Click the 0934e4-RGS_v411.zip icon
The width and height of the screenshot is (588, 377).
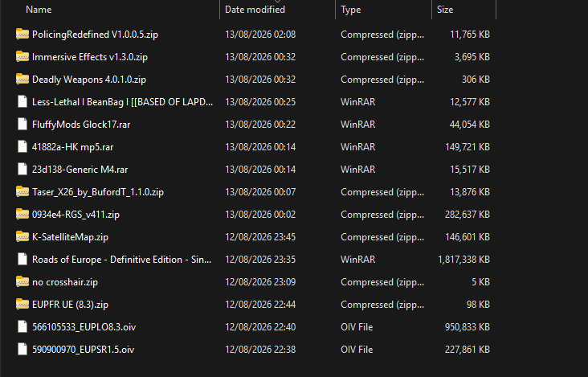coord(22,214)
